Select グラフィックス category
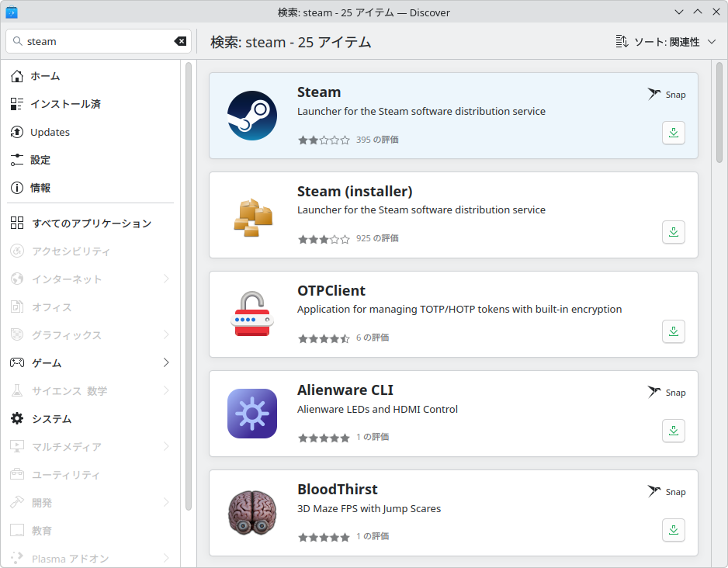This screenshot has width=728, height=568. pos(91,335)
